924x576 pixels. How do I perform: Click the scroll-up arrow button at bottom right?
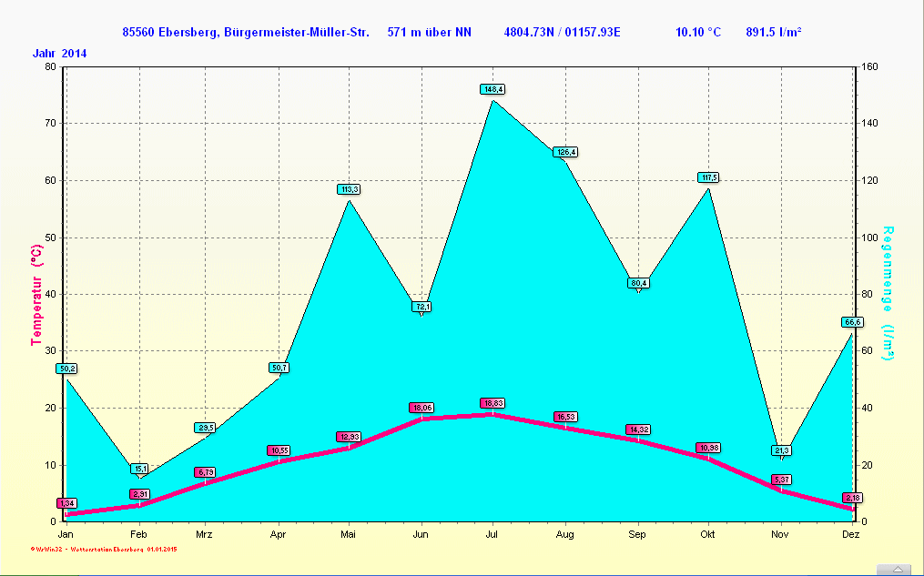tap(899, 570)
